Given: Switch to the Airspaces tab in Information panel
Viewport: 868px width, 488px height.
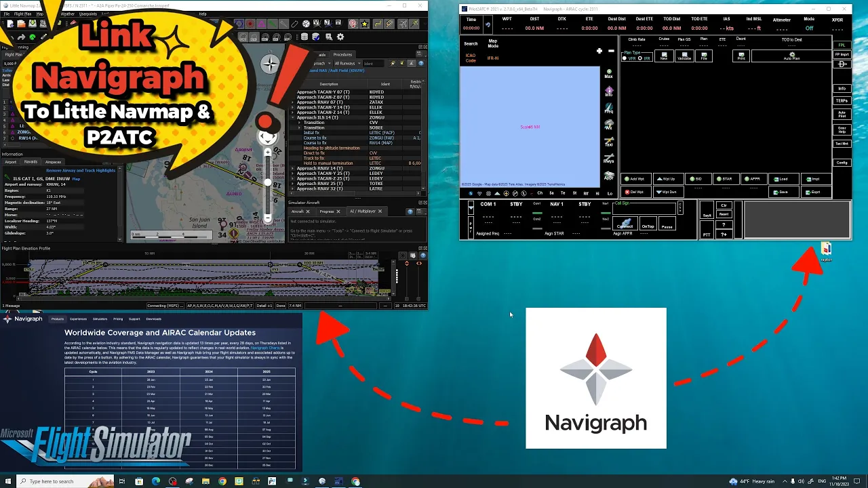Looking at the screenshot, I should [53, 162].
